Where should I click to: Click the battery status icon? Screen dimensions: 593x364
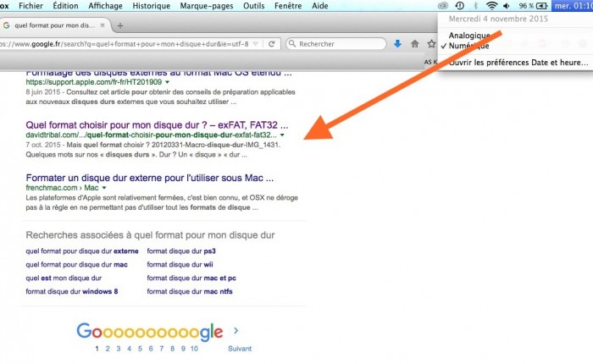point(542,6)
